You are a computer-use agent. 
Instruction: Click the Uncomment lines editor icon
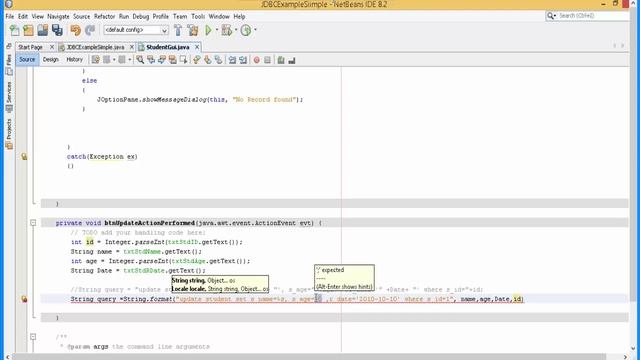pos(291,60)
